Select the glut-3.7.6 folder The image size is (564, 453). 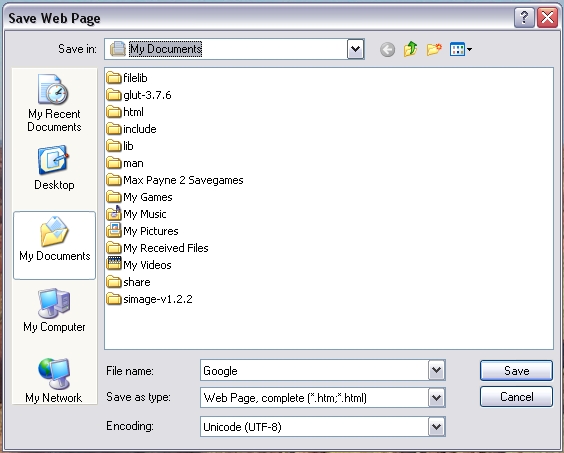tap(139, 95)
